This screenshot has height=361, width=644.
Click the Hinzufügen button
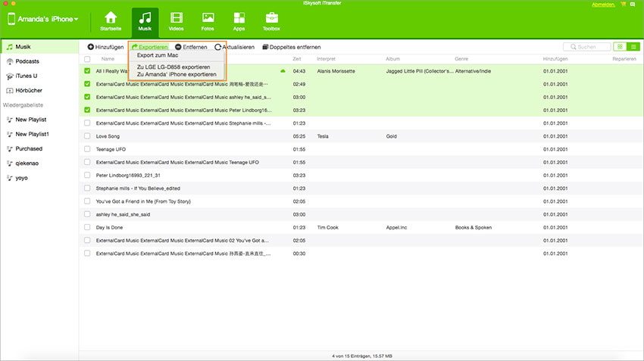point(105,47)
